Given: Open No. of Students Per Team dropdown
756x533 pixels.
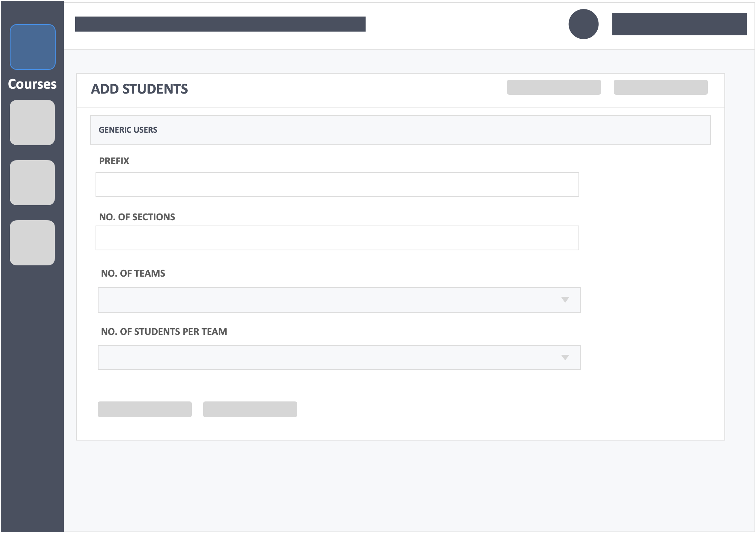Looking at the screenshot, I should pos(339,357).
